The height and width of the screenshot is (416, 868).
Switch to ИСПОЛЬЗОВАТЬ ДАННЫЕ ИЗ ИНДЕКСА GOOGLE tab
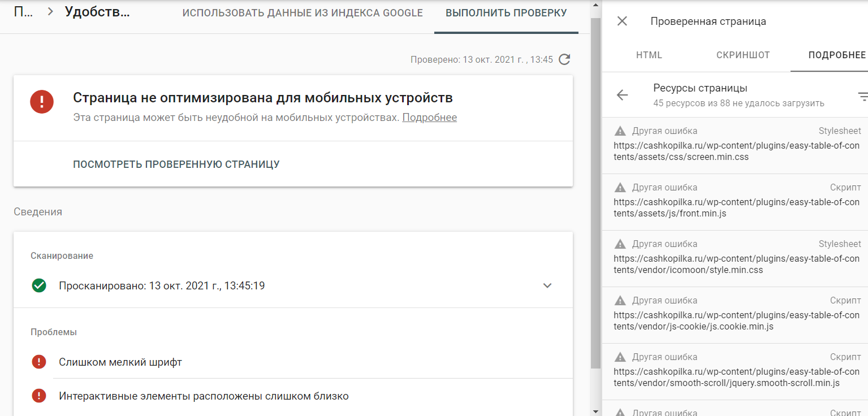coord(303,13)
